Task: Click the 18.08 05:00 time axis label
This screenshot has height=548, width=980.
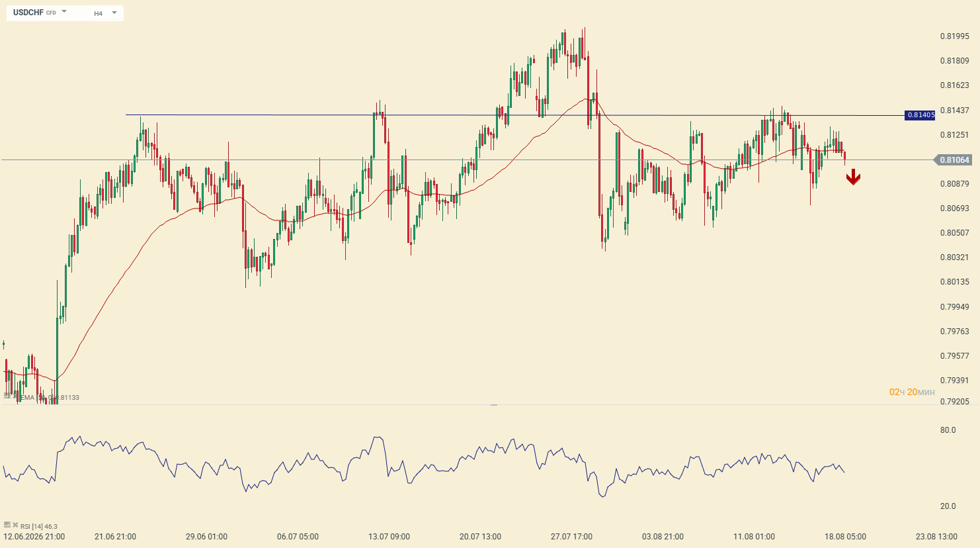Action: click(845, 537)
